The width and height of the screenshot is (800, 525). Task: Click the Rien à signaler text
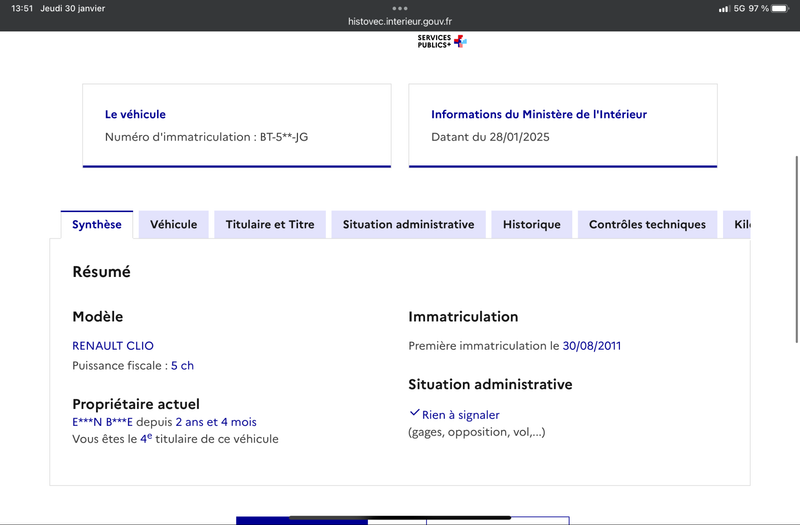click(x=461, y=415)
